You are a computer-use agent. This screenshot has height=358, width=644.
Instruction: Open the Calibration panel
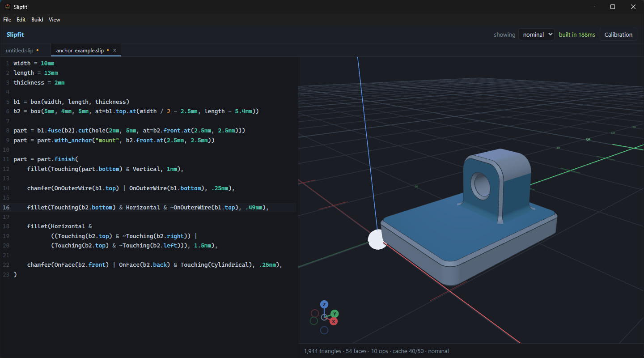coord(619,34)
